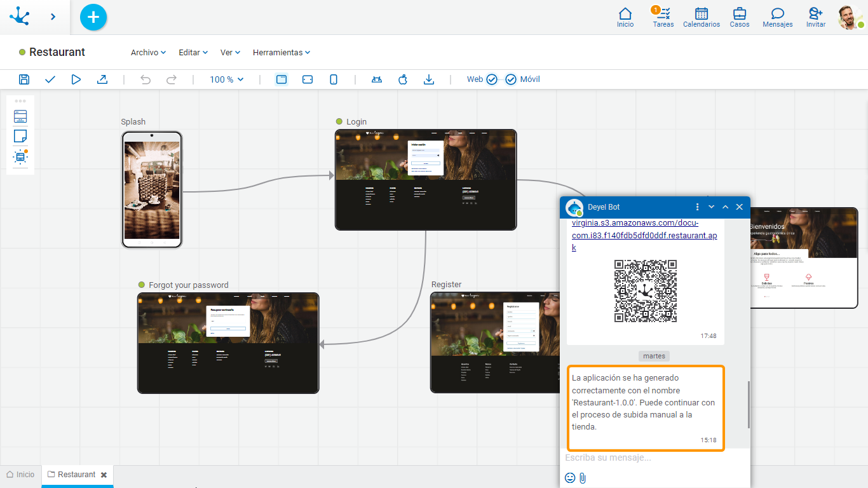Click the martes date separator
The image size is (868, 488).
coord(654,356)
